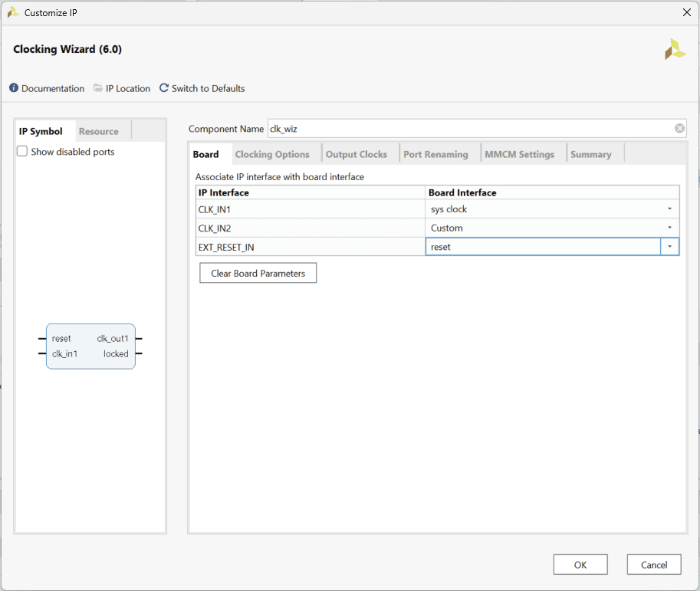Click the Vivado icon in title bar
Image resolution: width=700 pixels, height=591 pixels.
[13, 12]
